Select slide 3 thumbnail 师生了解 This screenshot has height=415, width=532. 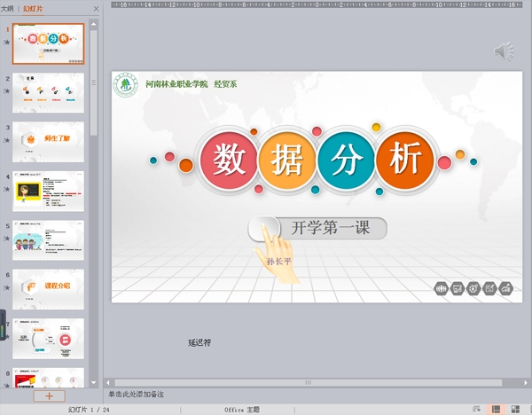49,141
